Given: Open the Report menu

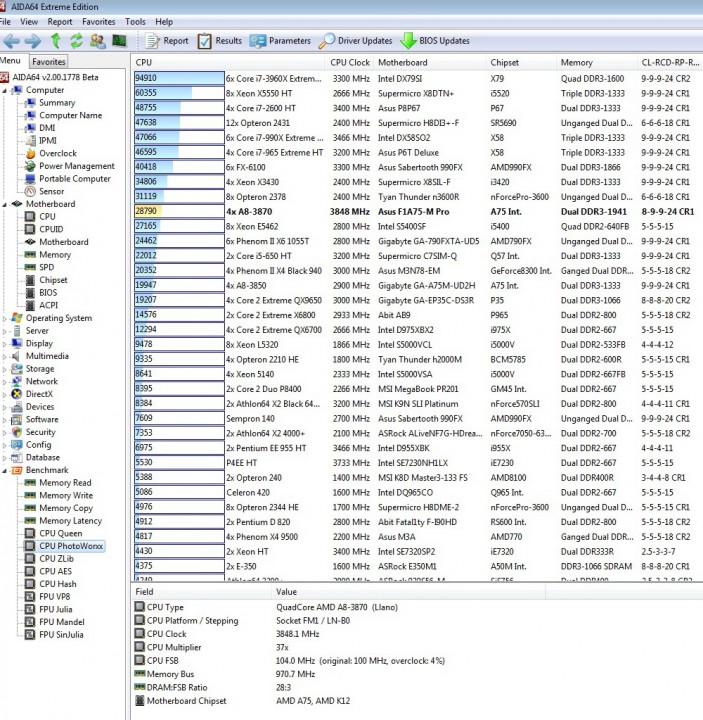Looking at the screenshot, I should [60, 22].
